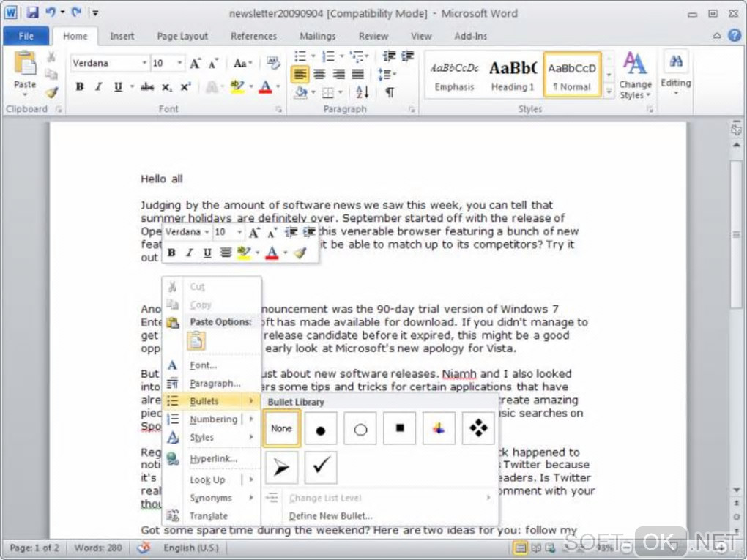The height and width of the screenshot is (560, 747).
Task: Expand the bullets dropdown arrow in the ribbon
Action: 313,56
